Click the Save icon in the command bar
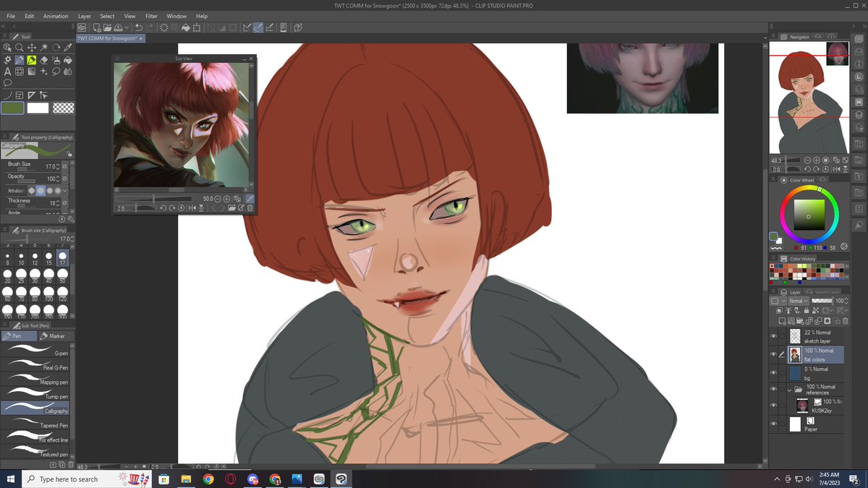 [x=118, y=27]
